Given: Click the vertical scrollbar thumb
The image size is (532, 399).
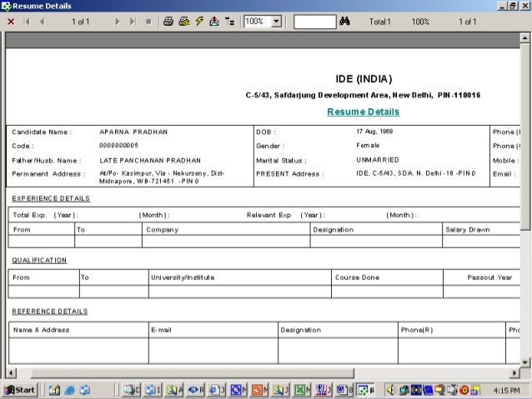Looking at the screenshot, I should [524, 137].
